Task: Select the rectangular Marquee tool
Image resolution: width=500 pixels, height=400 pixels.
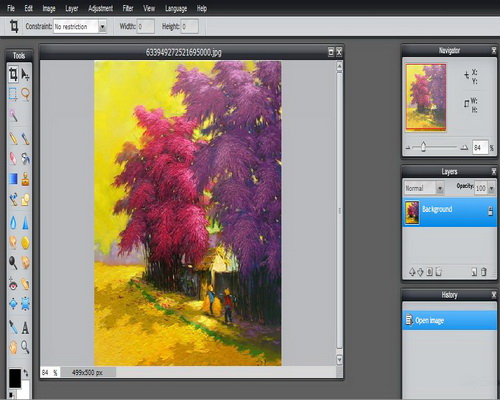Action: point(13,94)
